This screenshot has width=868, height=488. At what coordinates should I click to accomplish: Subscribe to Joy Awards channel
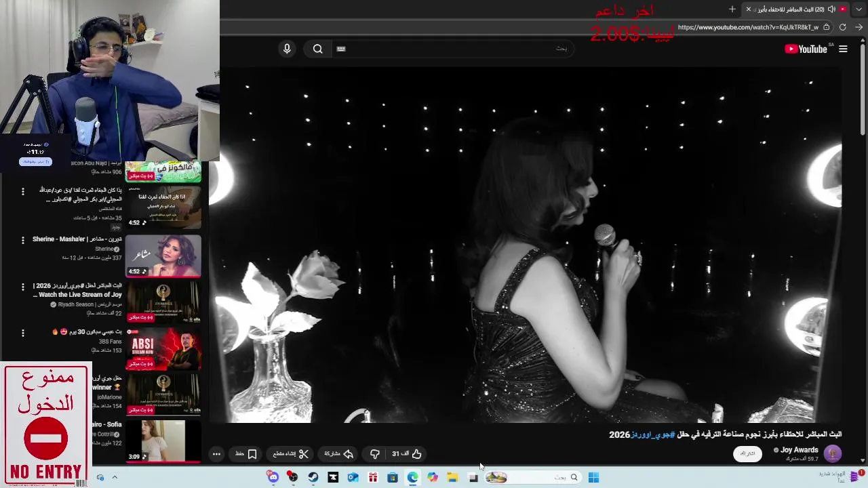[x=747, y=453]
